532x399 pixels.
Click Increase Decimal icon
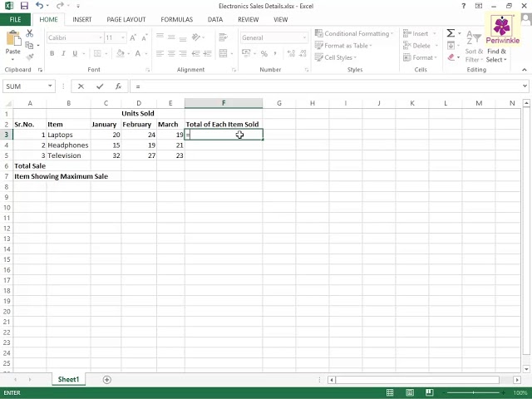(291, 53)
